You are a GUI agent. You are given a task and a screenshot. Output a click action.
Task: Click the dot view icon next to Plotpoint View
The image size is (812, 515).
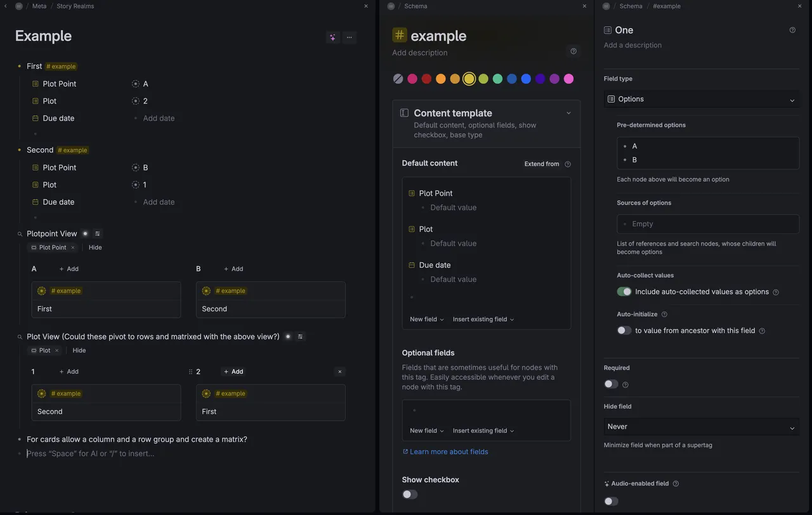(x=85, y=233)
